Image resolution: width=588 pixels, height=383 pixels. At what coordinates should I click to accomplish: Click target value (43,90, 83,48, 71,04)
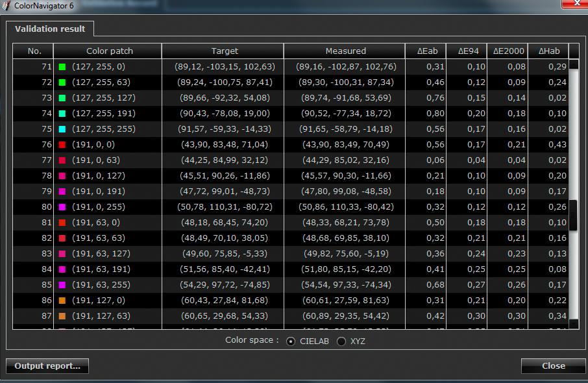[225, 145]
